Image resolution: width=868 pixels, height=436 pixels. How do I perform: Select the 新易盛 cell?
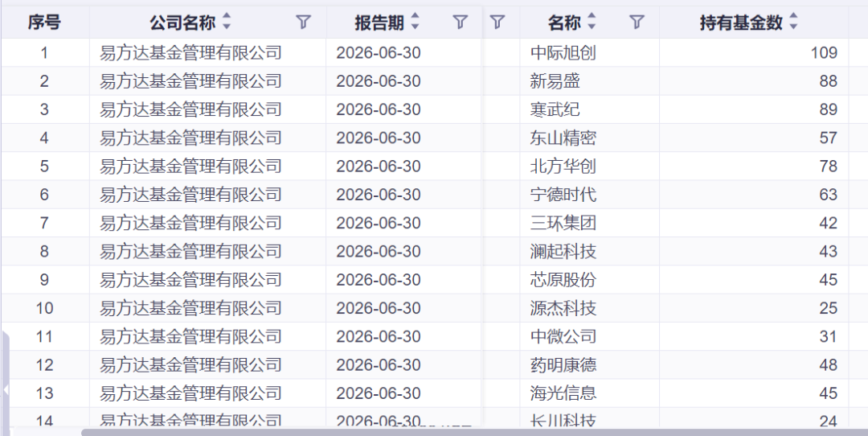pos(590,81)
